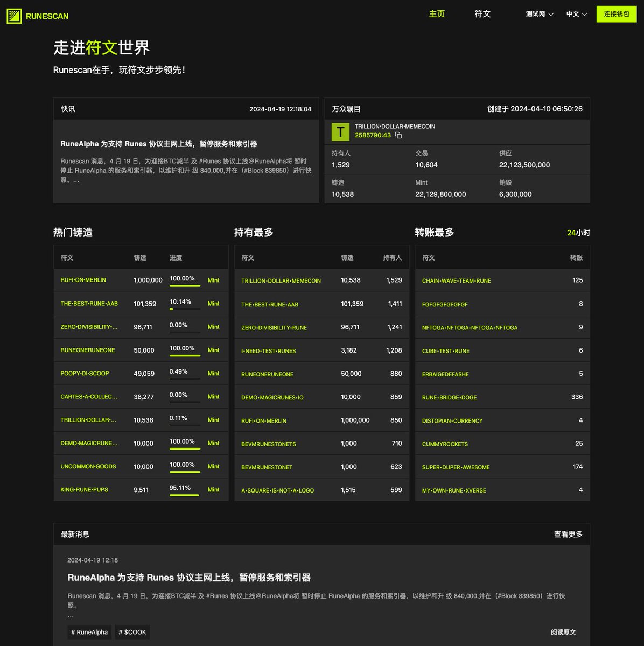Click the KING•RUNE•PUPS 95.11% progress bar
The image size is (644, 646).
[x=185, y=495]
